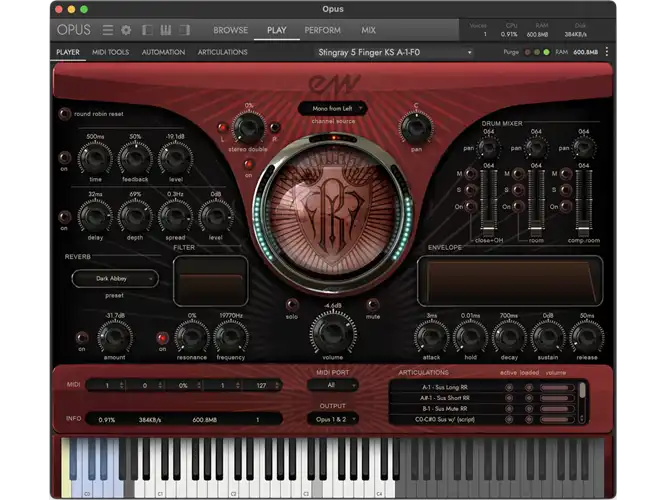Screen dimensions: 667x500
Task: Adjust the A#-1 Sus Short RR volume slider
Action: coord(556,398)
